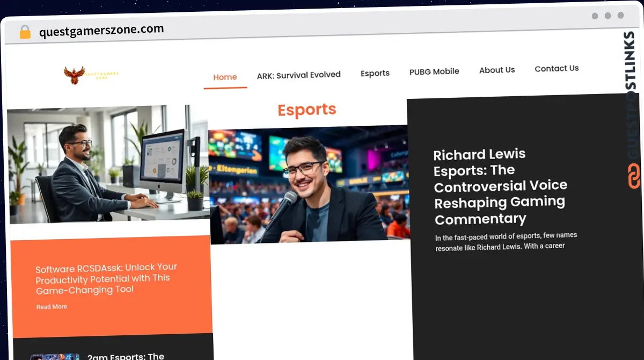The height and width of the screenshot is (360, 644).
Task: Click Read More under RCSDAssk article
Action: 52,307
